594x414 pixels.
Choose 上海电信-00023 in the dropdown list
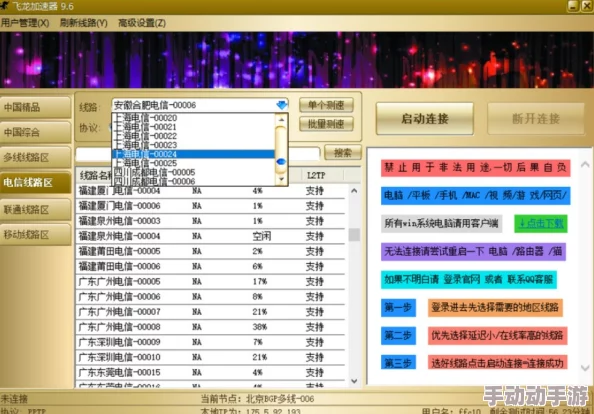coord(193,145)
